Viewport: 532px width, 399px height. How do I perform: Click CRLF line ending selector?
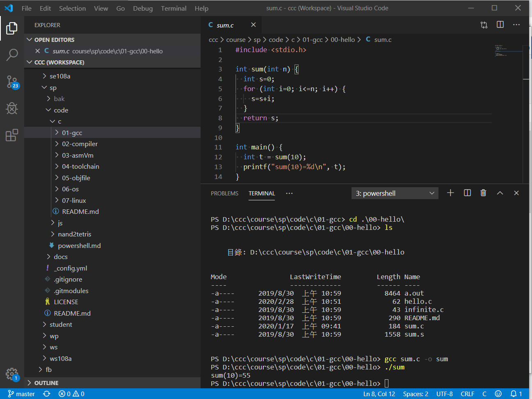[x=467, y=394]
